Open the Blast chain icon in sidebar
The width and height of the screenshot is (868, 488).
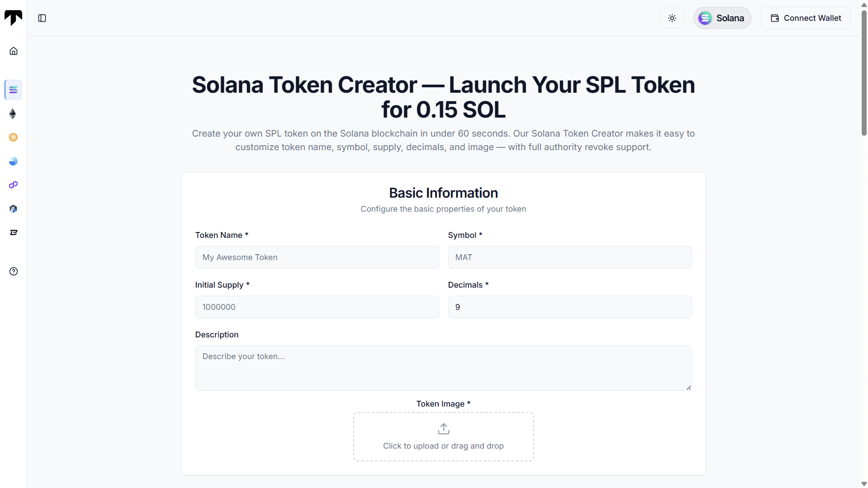coord(13,232)
